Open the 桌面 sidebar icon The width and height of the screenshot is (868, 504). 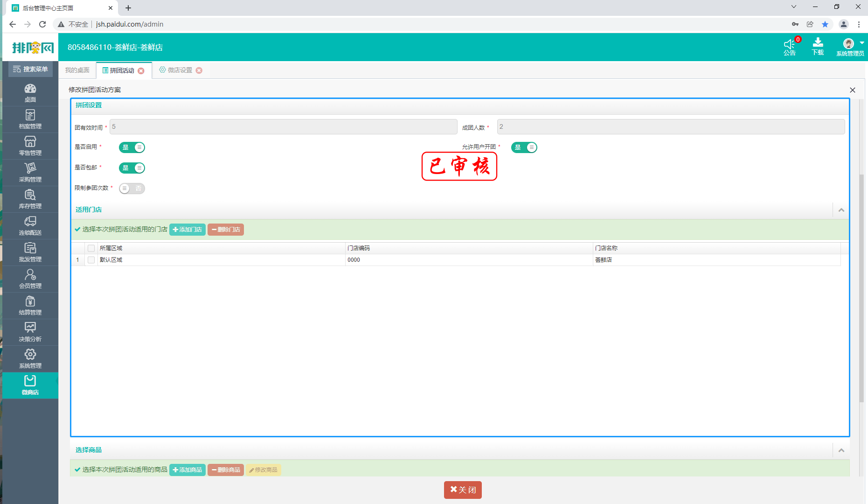pyautogui.click(x=30, y=93)
